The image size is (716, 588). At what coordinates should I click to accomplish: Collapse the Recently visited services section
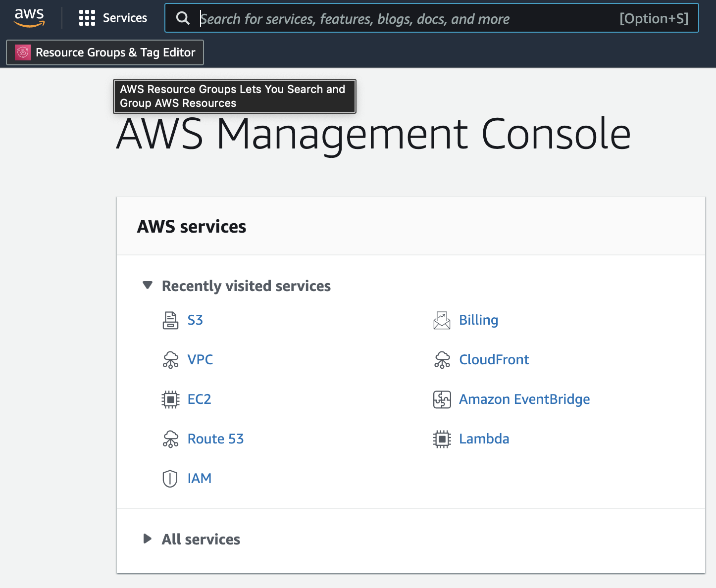pos(148,286)
